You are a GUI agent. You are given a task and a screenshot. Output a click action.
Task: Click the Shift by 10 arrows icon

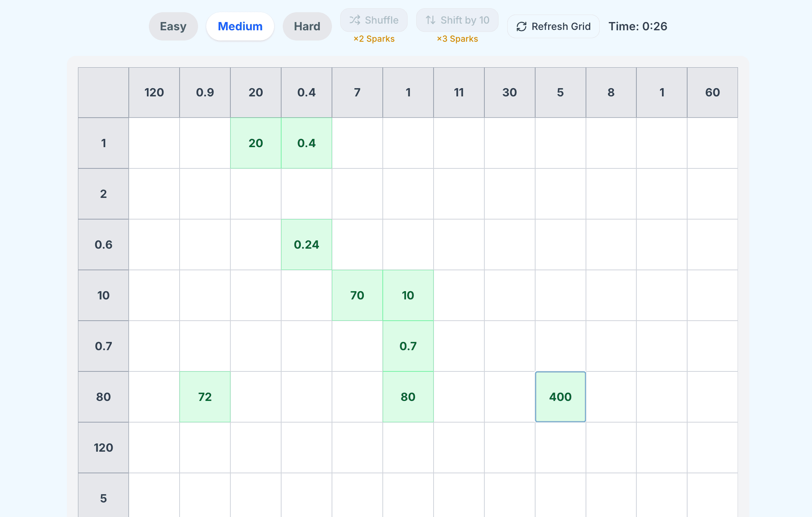point(429,20)
